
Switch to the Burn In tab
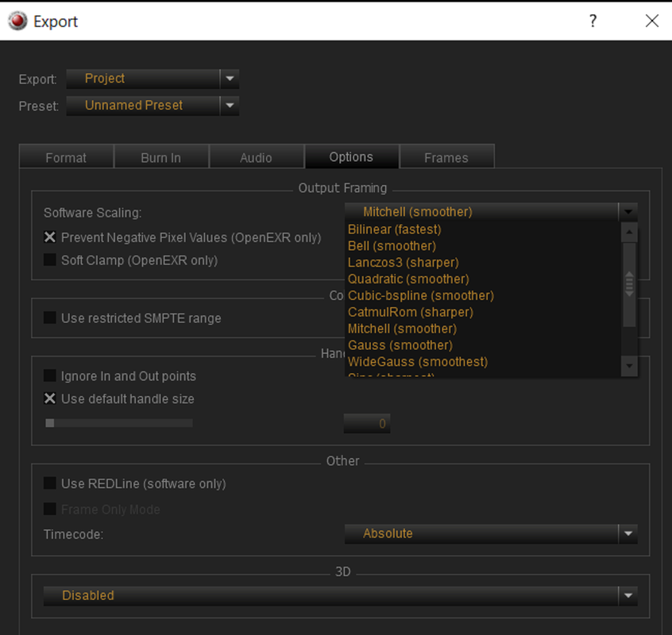pos(161,157)
